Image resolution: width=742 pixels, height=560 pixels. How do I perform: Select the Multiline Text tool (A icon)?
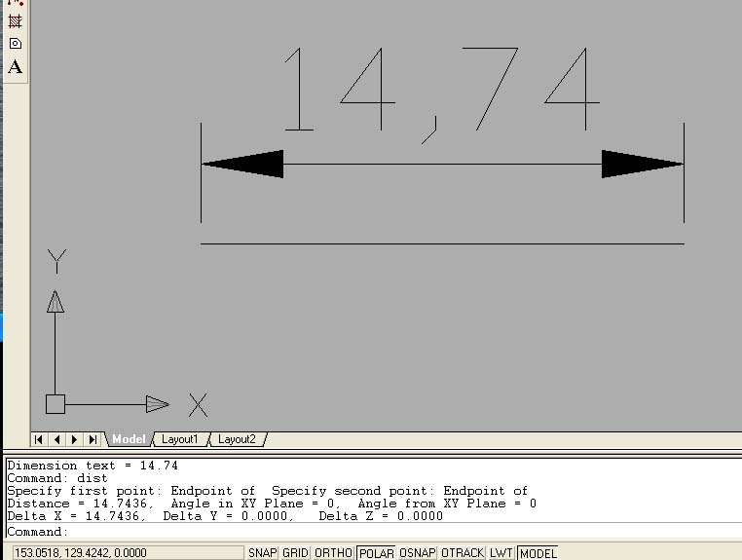point(16,67)
